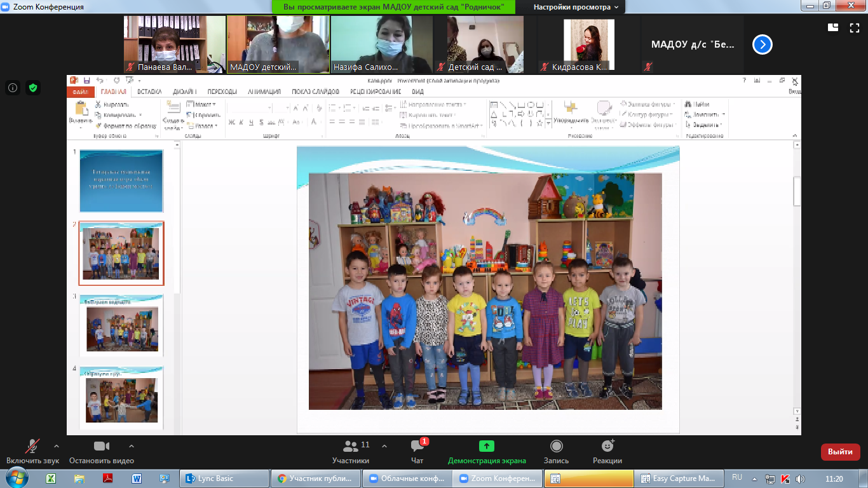Stop camera using Остановить видео button

(x=102, y=447)
